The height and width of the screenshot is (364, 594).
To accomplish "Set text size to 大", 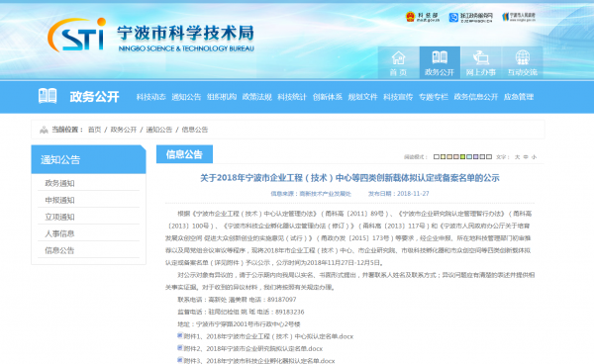I will [x=517, y=156].
